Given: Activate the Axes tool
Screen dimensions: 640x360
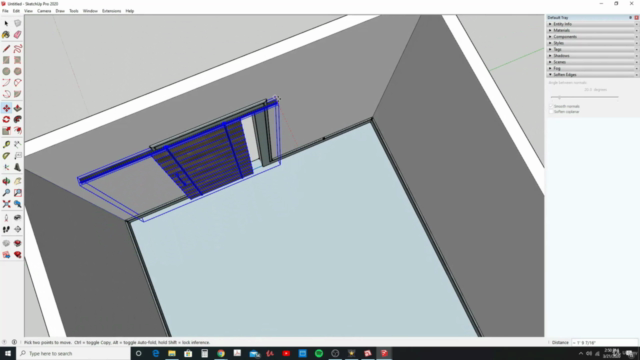Looking at the screenshot, I should pyautogui.click(x=6, y=167).
